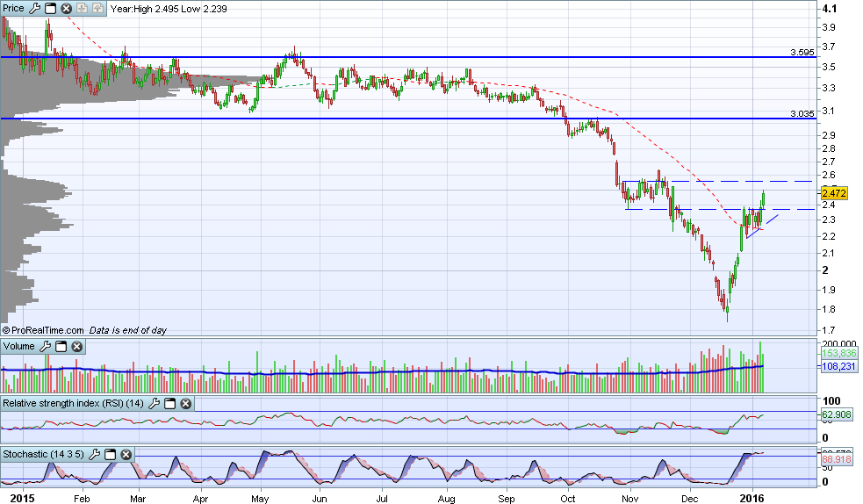Close the Stochastic indicator panel
This screenshot has height=504, width=863.
pyautogui.click(x=126, y=454)
